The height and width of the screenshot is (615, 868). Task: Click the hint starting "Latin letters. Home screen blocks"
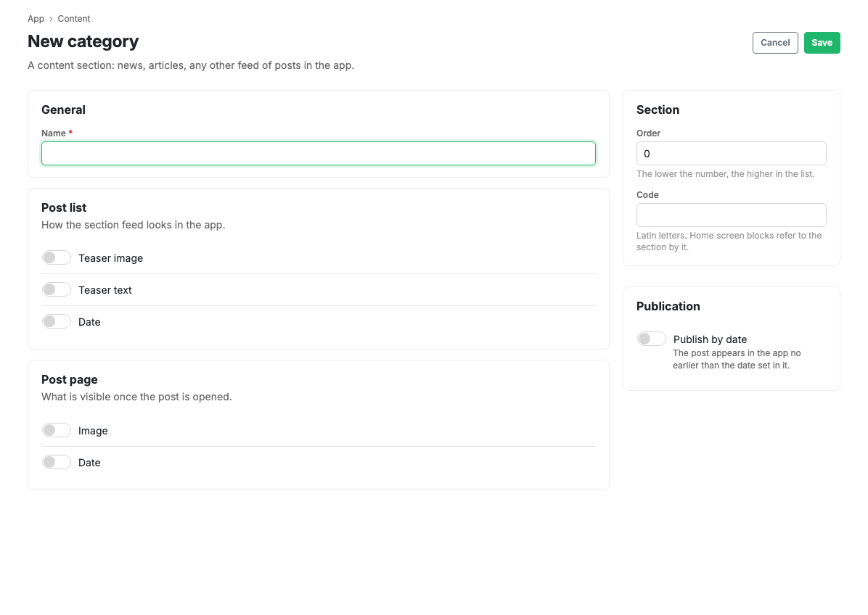729,241
